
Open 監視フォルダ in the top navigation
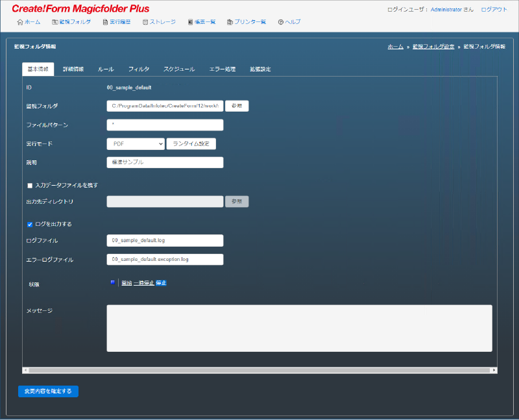pos(75,22)
